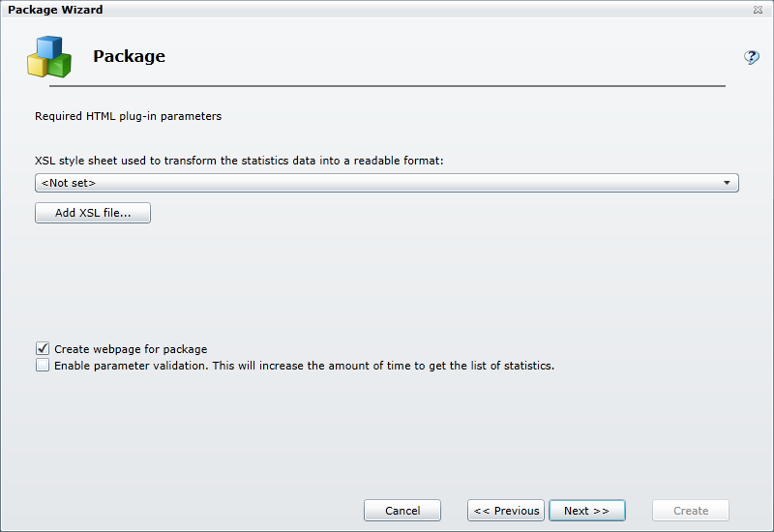Screen dimensions: 774x532
Task: Expand the XSL style sheet dropdown arrow
Action: [x=726, y=183]
